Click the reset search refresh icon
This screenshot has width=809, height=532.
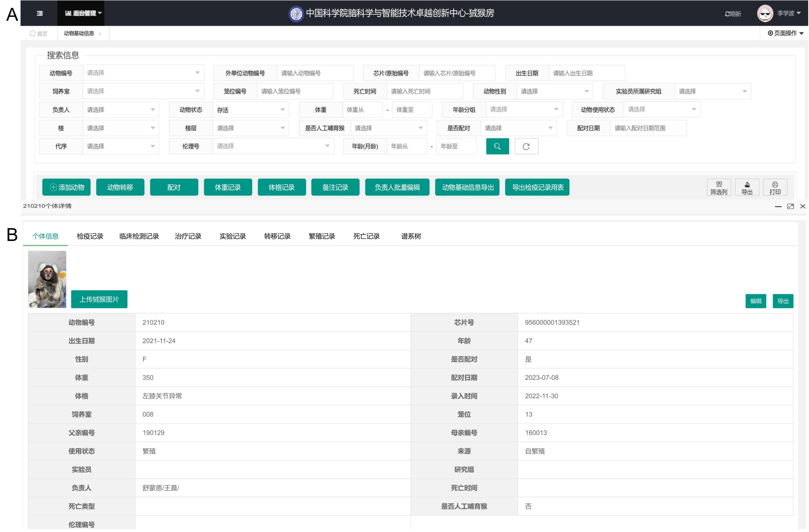526,146
